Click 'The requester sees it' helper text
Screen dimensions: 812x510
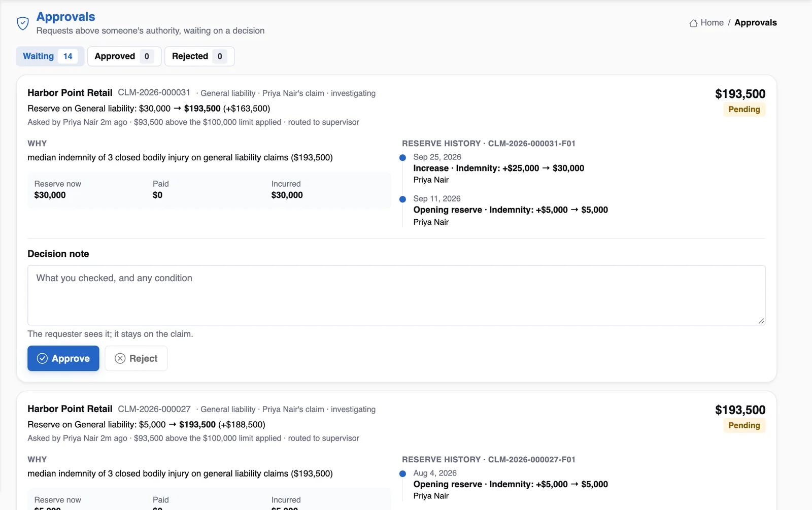(x=111, y=334)
